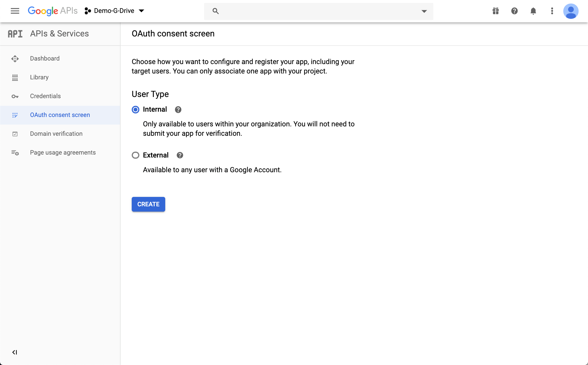The image size is (588, 365).
Task: Click the user account avatar
Action: (571, 11)
